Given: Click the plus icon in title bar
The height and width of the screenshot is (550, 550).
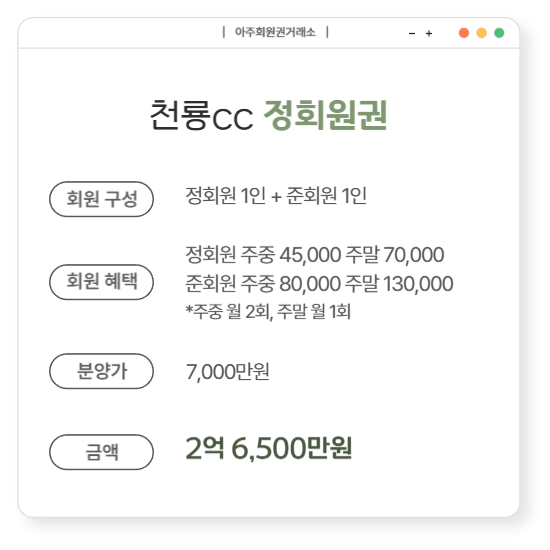Looking at the screenshot, I should [x=429, y=33].
